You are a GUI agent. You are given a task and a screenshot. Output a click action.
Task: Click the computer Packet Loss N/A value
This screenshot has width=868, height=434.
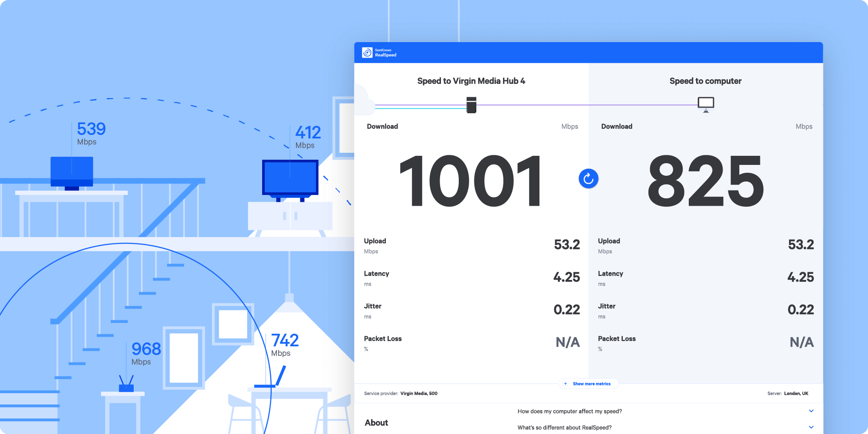[802, 342]
